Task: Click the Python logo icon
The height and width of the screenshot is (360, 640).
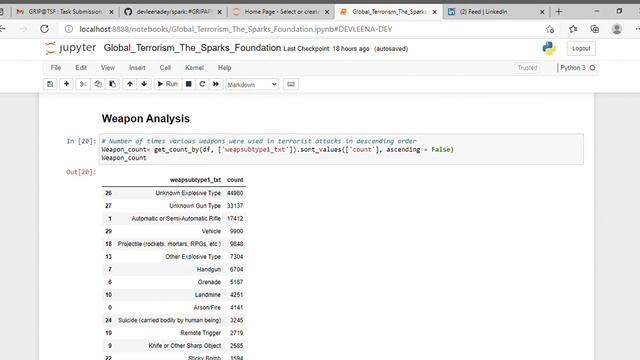Action: [x=549, y=48]
